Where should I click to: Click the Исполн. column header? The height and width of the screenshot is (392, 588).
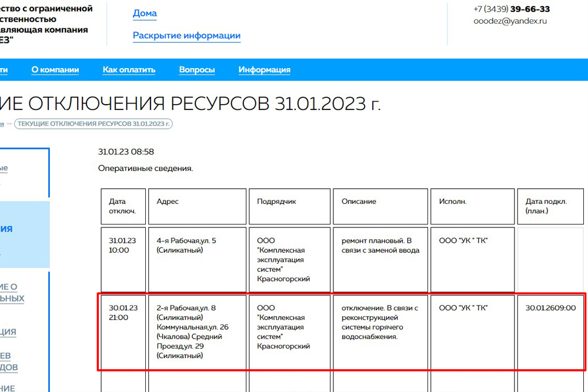[x=473, y=206]
